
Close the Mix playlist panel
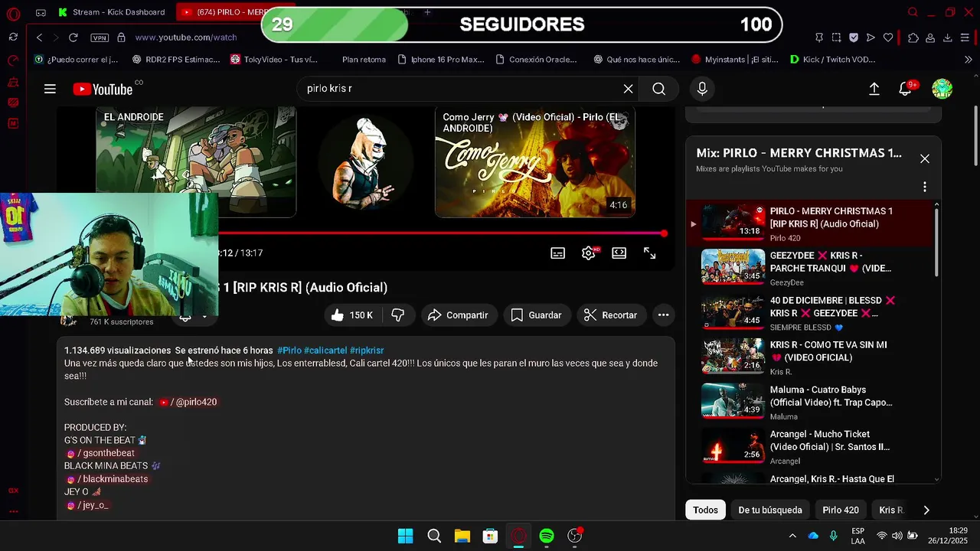tap(924, 158)
